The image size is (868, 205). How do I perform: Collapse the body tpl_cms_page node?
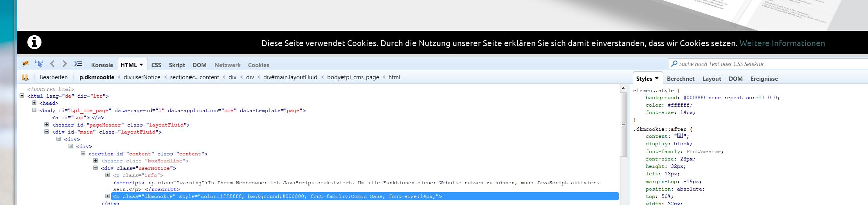coord(34,111)
